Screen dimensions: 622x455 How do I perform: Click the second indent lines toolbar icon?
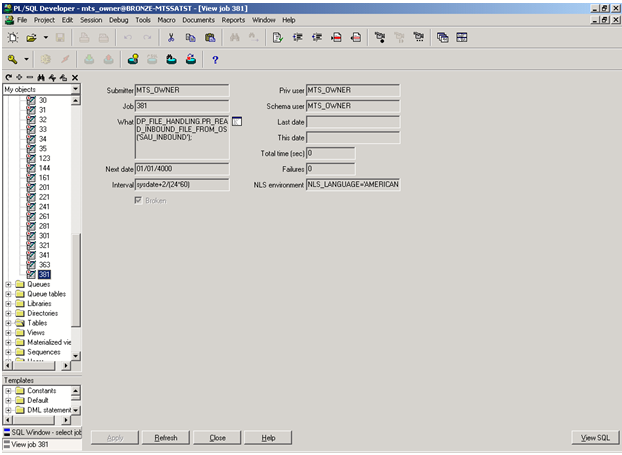(x=317, y=38)
